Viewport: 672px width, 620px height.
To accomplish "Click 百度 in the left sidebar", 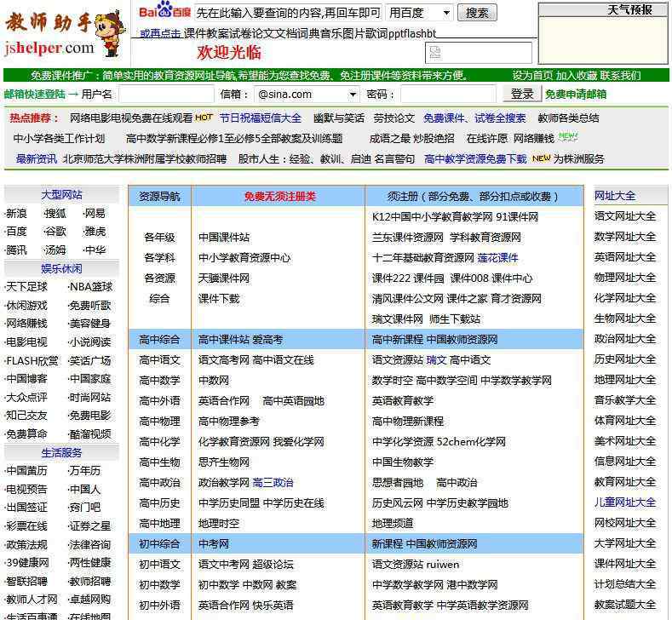I will pos(16,232).
